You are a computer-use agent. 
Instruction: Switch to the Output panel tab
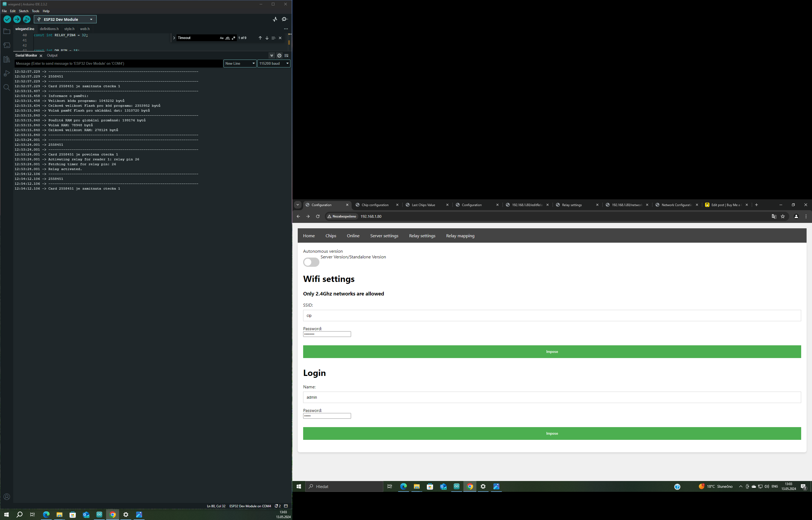click(x=52, y=55)
